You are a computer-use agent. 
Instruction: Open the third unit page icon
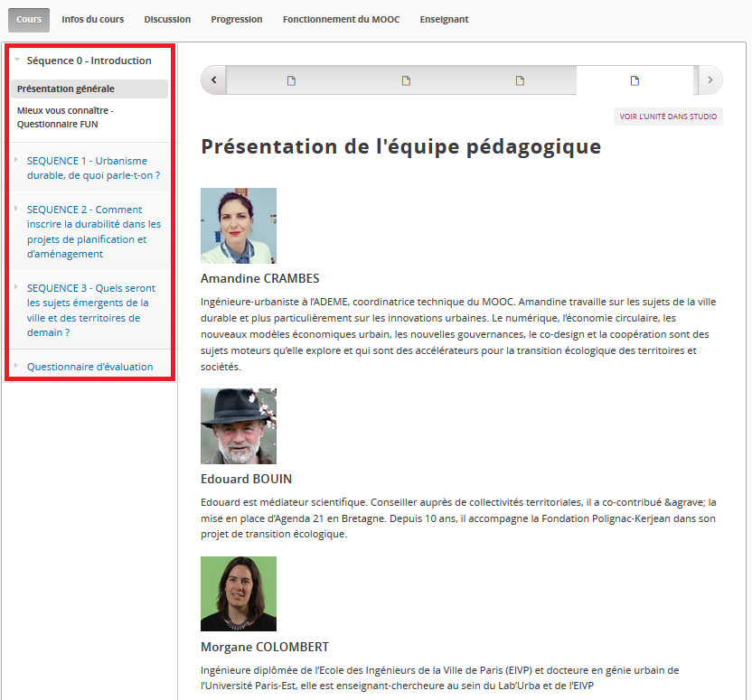(x=520, y=80)
